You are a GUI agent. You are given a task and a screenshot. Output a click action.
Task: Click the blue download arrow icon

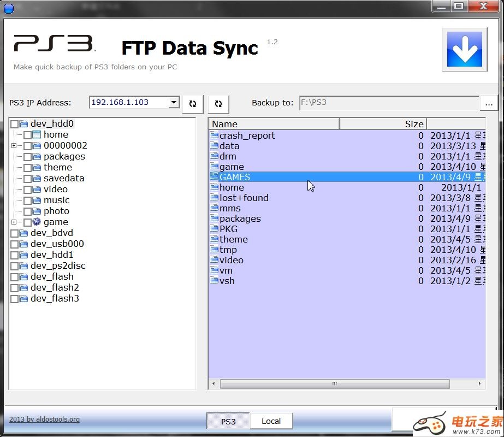coord(465,49)
